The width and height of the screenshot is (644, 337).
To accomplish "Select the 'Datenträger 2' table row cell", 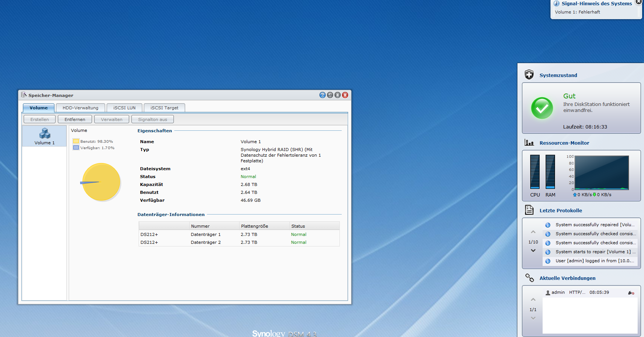I will (x=206, y=242).
